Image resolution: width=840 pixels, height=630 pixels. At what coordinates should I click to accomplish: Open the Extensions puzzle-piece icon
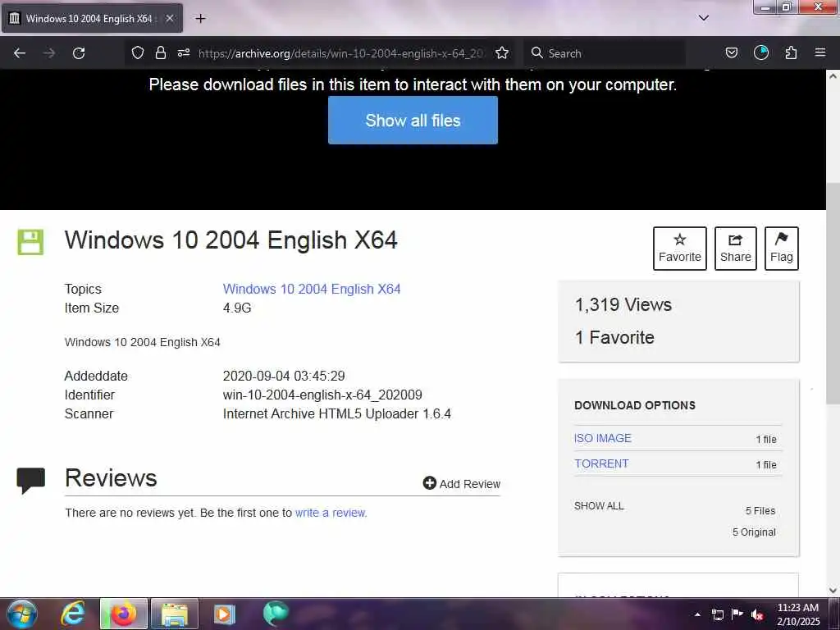click(x=791, y=52)
